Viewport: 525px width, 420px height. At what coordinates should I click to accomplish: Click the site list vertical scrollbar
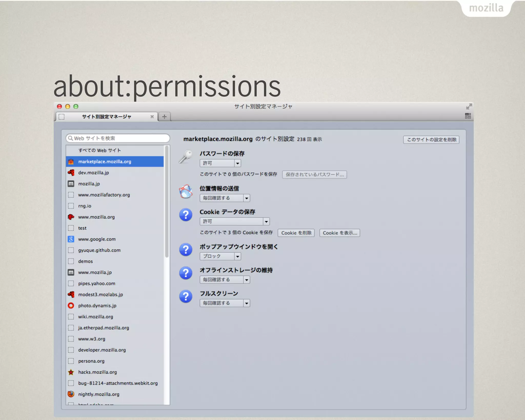pos(167,201)
